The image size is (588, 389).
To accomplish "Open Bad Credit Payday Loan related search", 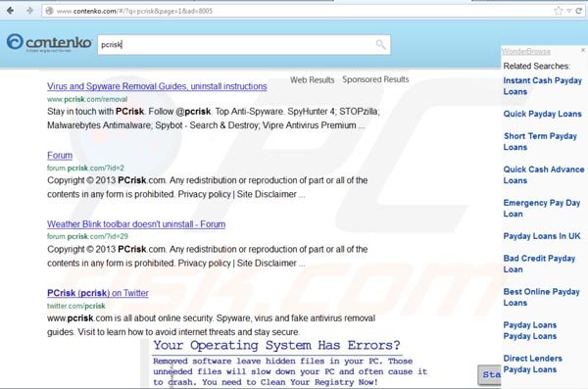I will coord(539,264).
